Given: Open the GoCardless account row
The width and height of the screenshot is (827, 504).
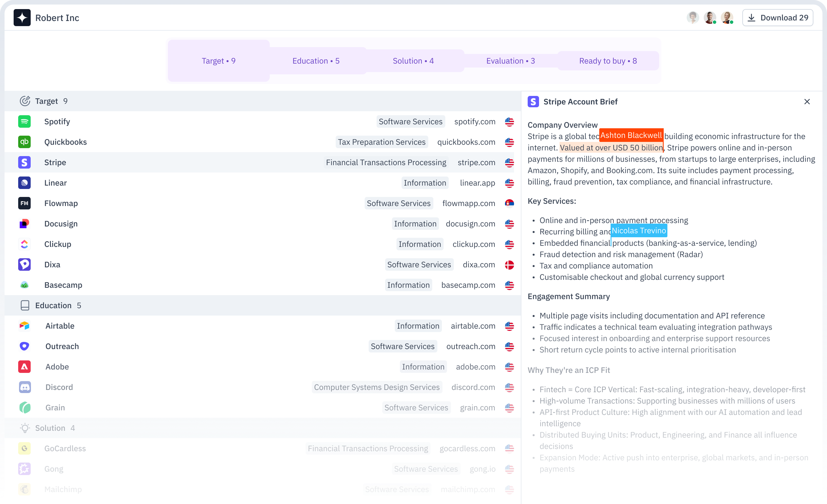Looking at the screenshot, I should point(262,448).
